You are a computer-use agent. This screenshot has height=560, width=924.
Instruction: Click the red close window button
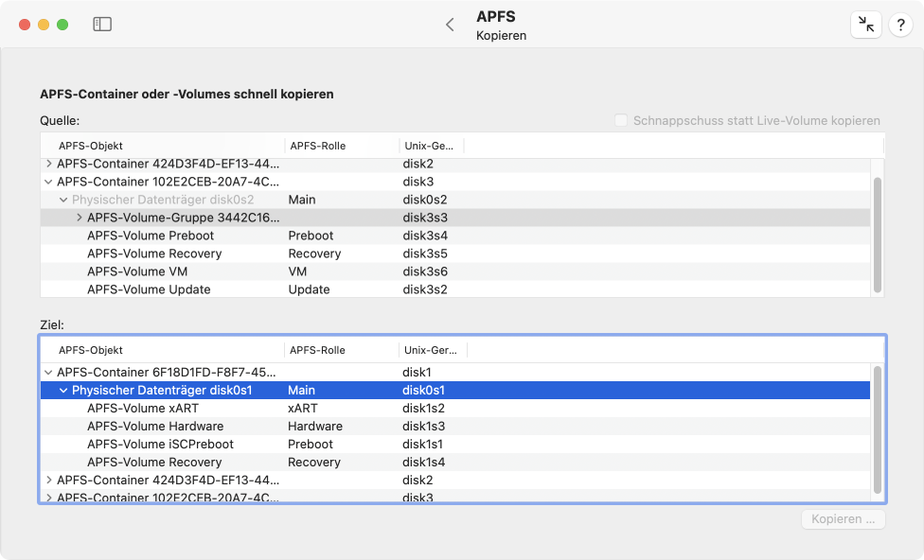[25, 25]
